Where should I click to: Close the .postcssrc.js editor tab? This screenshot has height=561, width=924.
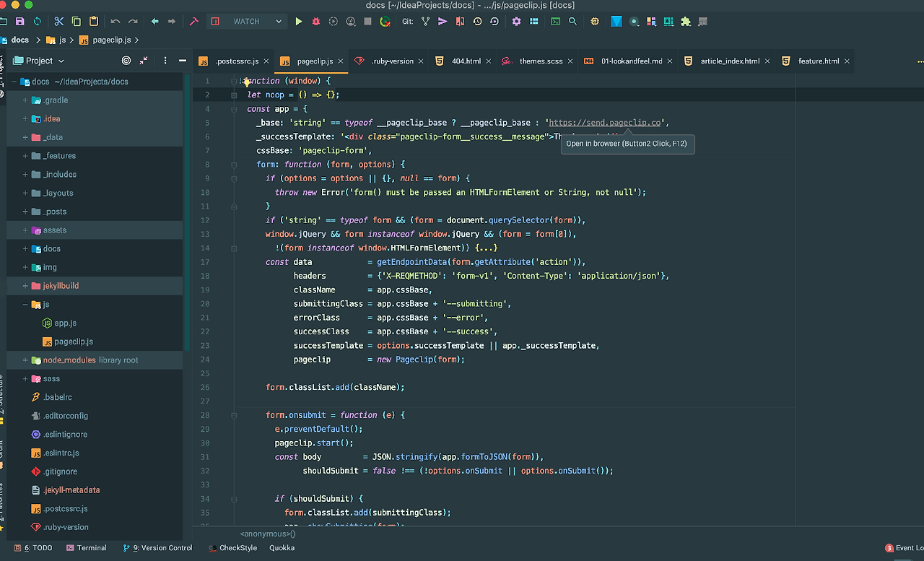[266, 61]
